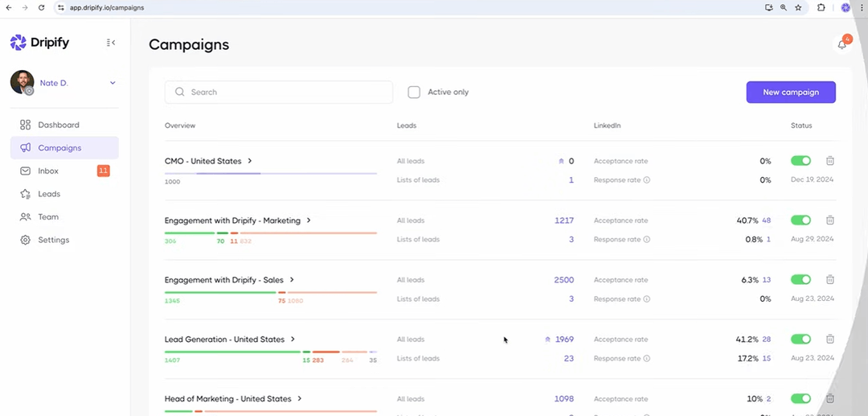Disable the CMO - United States campaign toggle
Image resolution: width=868 pixels, height=416 pixels.
[x=800, y=161]
